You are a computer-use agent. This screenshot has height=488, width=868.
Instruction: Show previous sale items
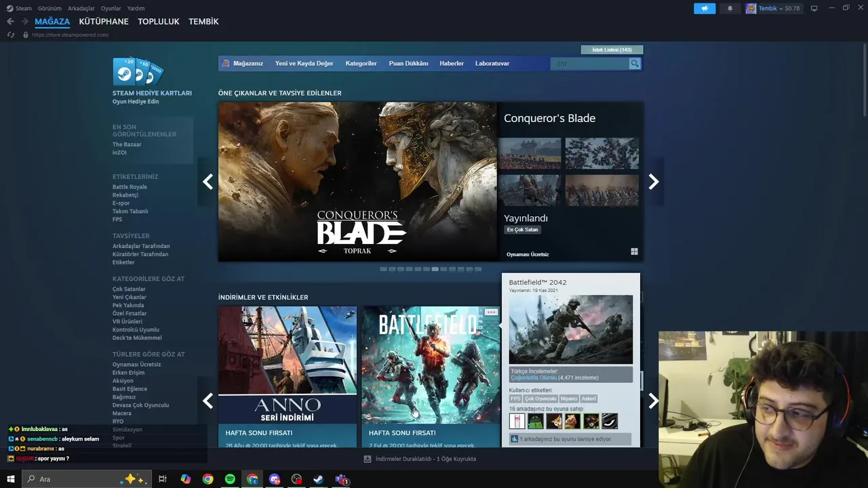(x=208, y=401)
